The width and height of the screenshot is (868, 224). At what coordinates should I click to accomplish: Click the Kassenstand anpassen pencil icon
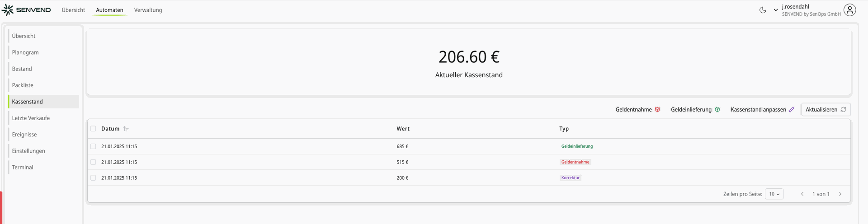(792, 110)
